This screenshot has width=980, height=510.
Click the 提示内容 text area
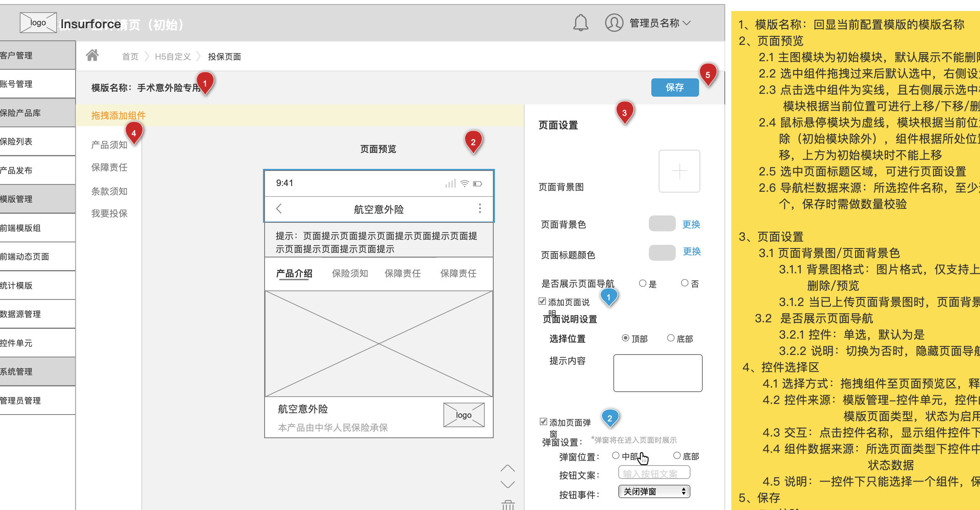658,373
